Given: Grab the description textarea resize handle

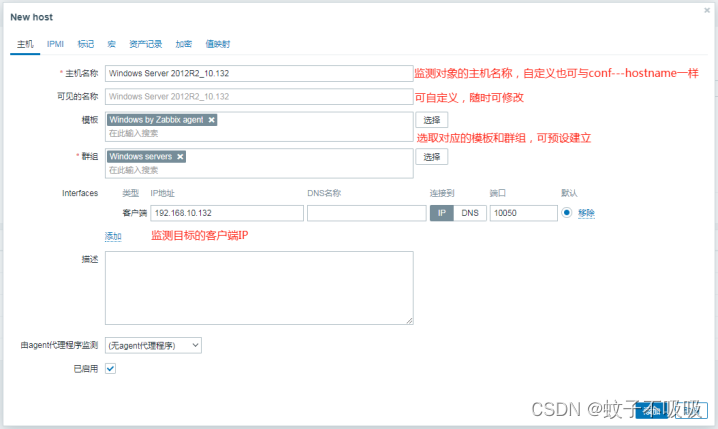Looking at the screenshot, I should coord(409,321).
